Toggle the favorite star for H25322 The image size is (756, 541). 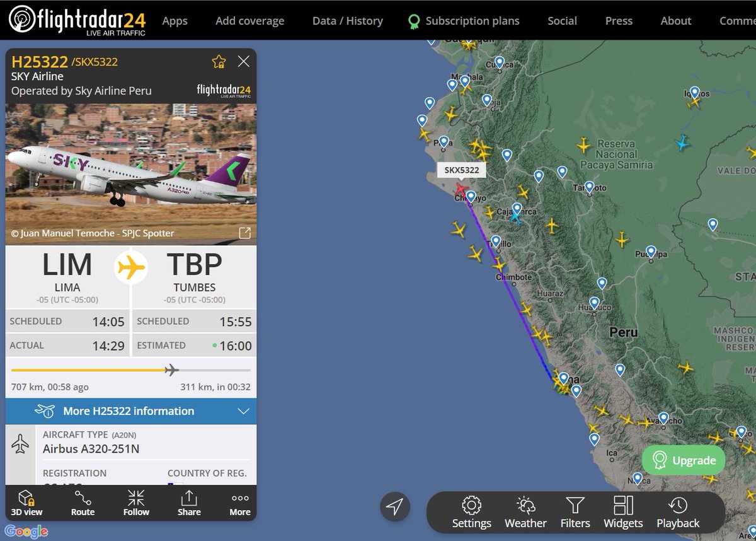[x=219, y=61]
